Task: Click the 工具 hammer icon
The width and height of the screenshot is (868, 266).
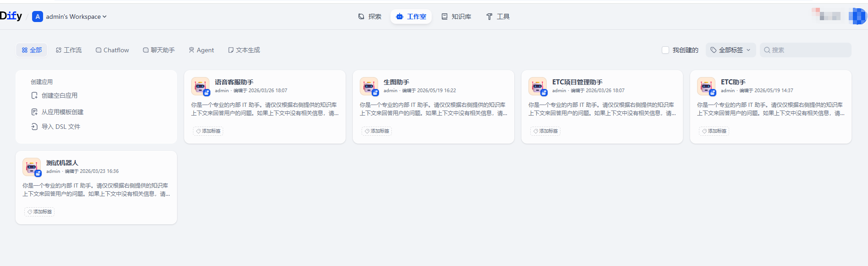Action: click(x=489, y=17)
